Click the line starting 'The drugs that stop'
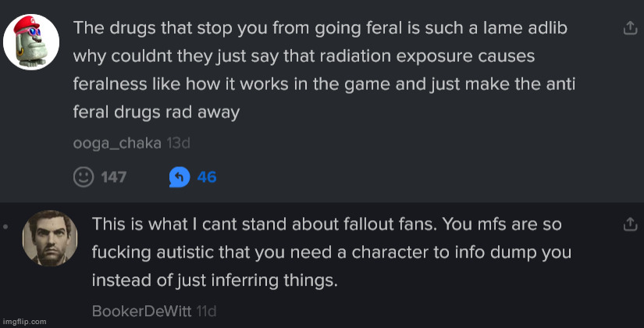 click(320, 28)
